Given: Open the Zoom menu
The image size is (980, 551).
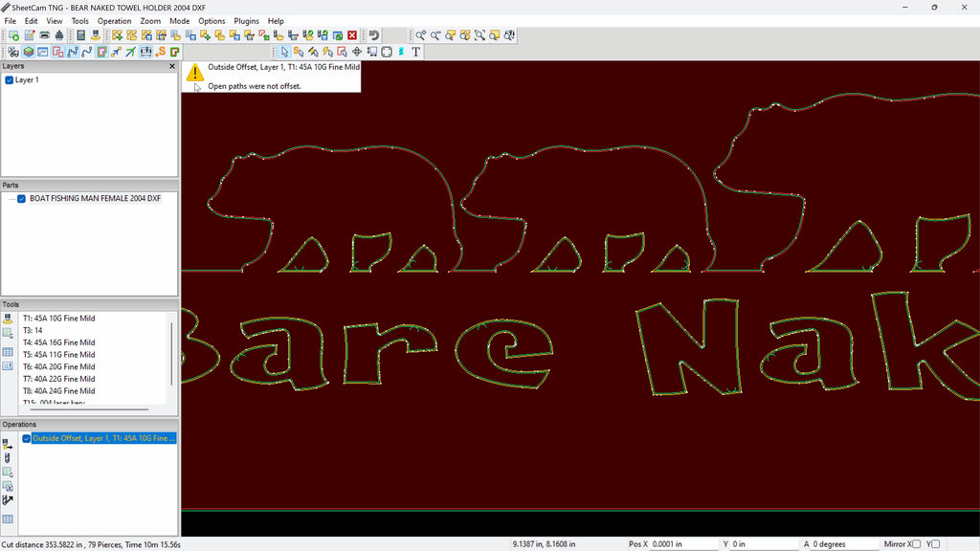Looking at the screenshot, I should point(150,21).
